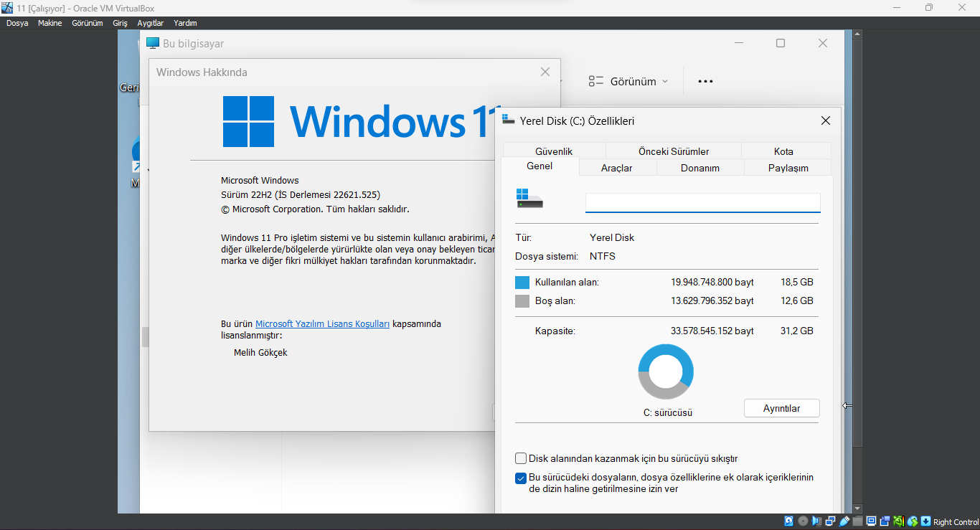The height and width of the screenshot is (530, 980).
Task: Click the hard disk activity icon in VirtualBox status bar
Action: [x=789, y=521]
